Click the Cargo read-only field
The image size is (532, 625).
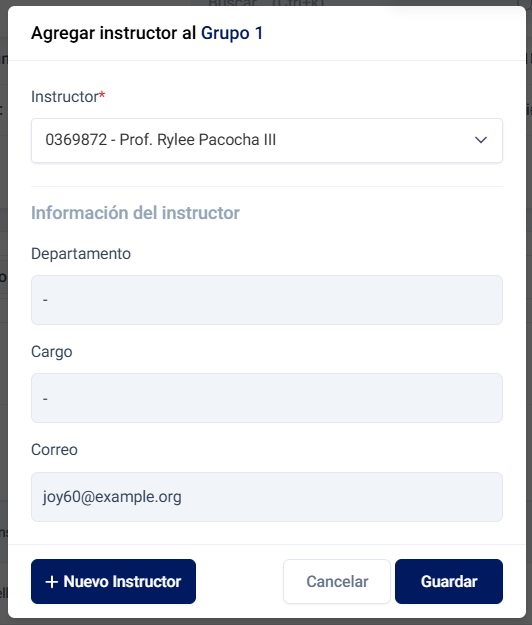click(267, 398)
